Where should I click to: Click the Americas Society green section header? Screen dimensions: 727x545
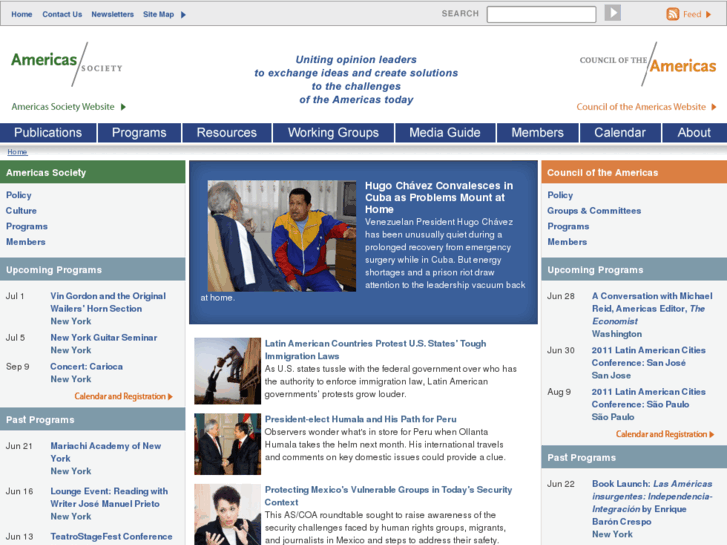click(92, 172)
